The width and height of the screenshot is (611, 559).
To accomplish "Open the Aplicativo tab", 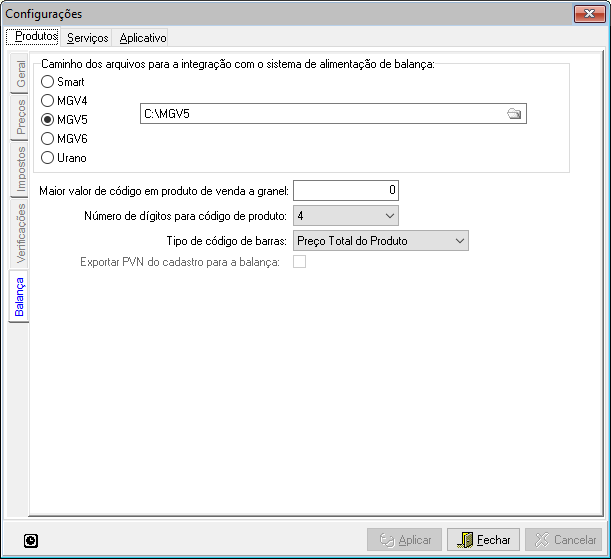I will (x=142, y=37).
